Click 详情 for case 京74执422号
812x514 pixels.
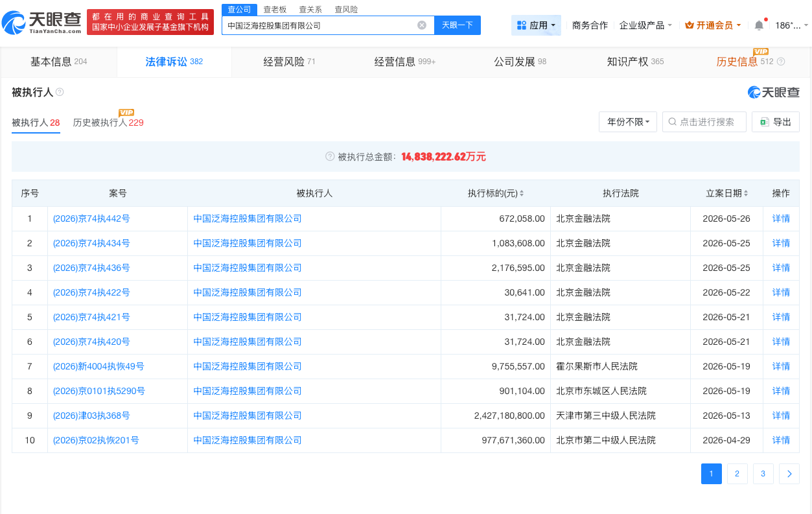click(x=781, y=292)
